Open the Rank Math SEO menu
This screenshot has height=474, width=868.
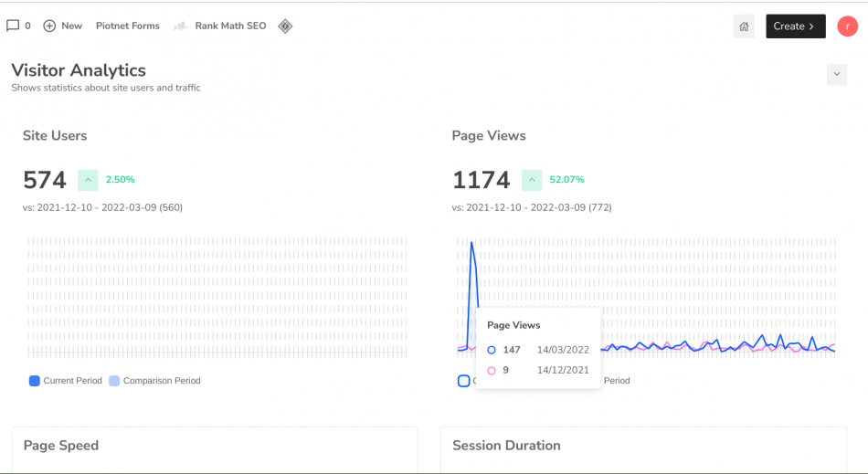pyautogui.click(x=230, y=26)
